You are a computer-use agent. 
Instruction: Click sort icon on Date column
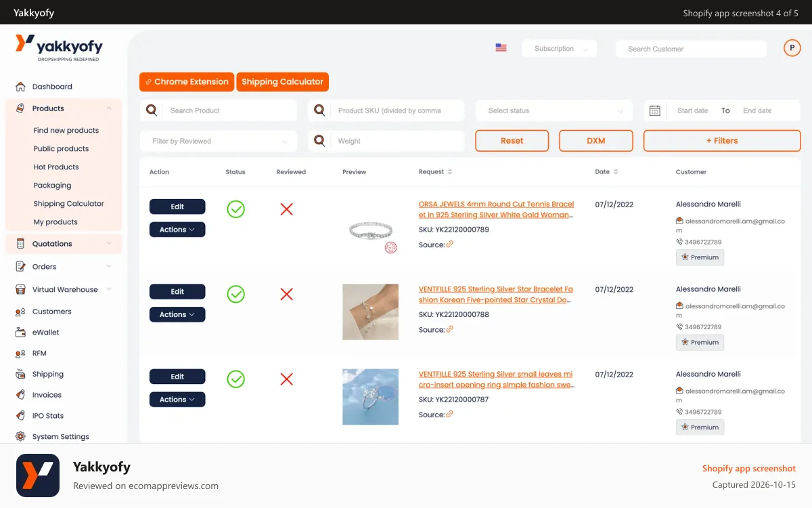tap(616, 172)
